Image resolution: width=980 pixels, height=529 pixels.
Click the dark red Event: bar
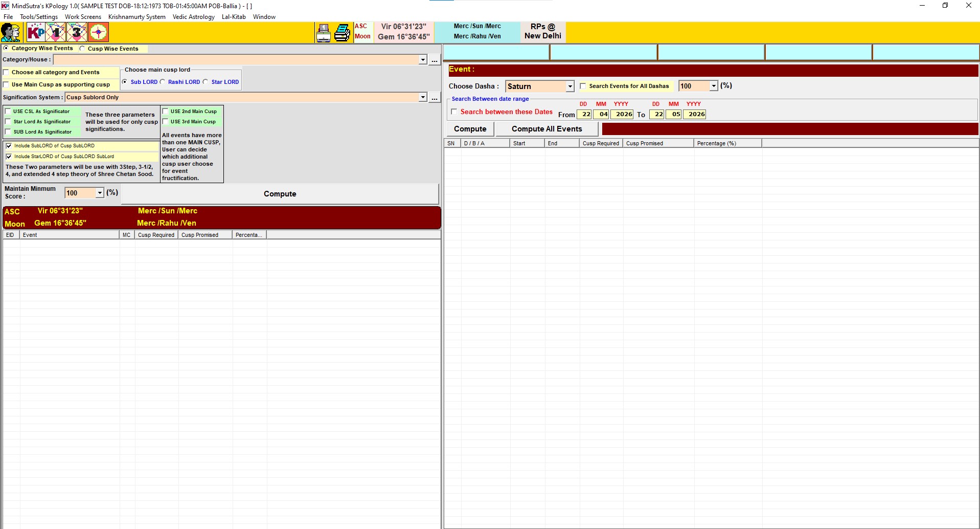[713, 70]
